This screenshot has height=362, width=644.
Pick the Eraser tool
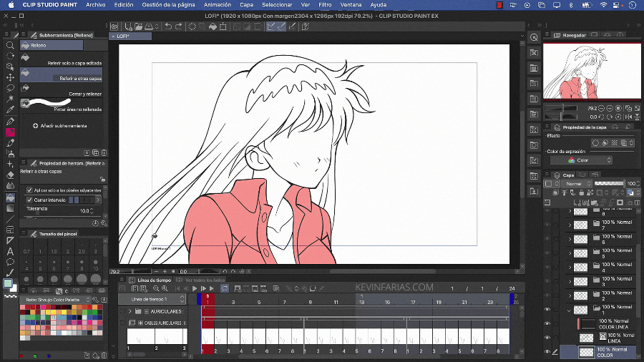point(10,175)
